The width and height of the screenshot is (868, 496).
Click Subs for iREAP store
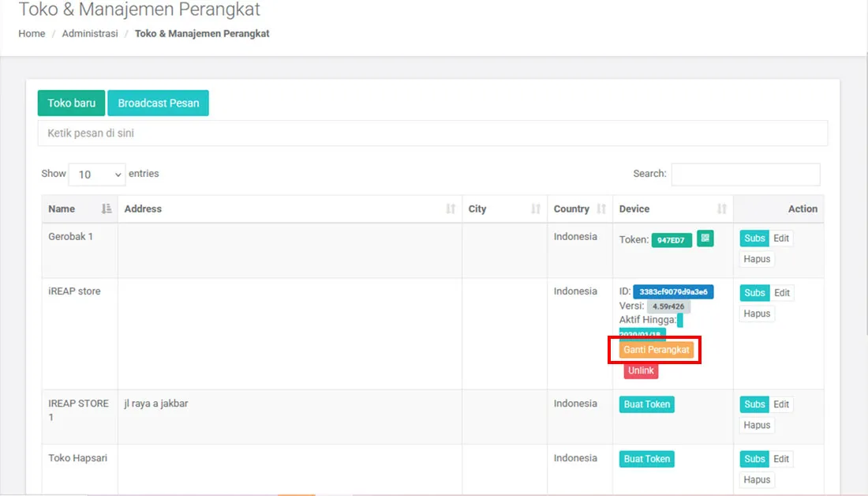click(754, 292)
